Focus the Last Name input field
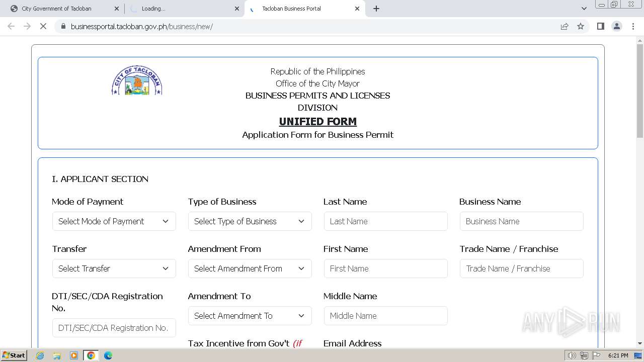Viewport: 644px width, 362px height. tap(386, 221)
